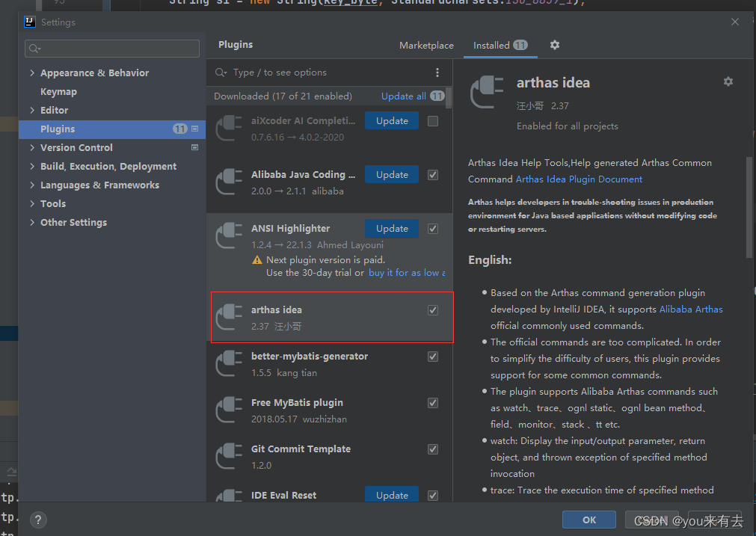
Task: Click the project-level icon beside Plugins
Action: pyautogui.click(x=194, y=129)
